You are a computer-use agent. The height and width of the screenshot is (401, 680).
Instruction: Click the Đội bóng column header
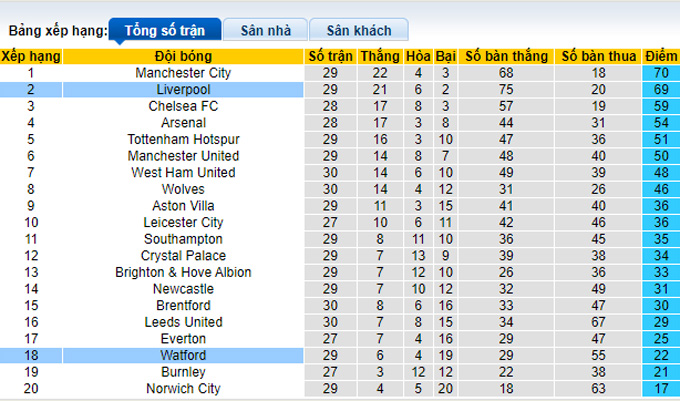click(x=183, y=56)
